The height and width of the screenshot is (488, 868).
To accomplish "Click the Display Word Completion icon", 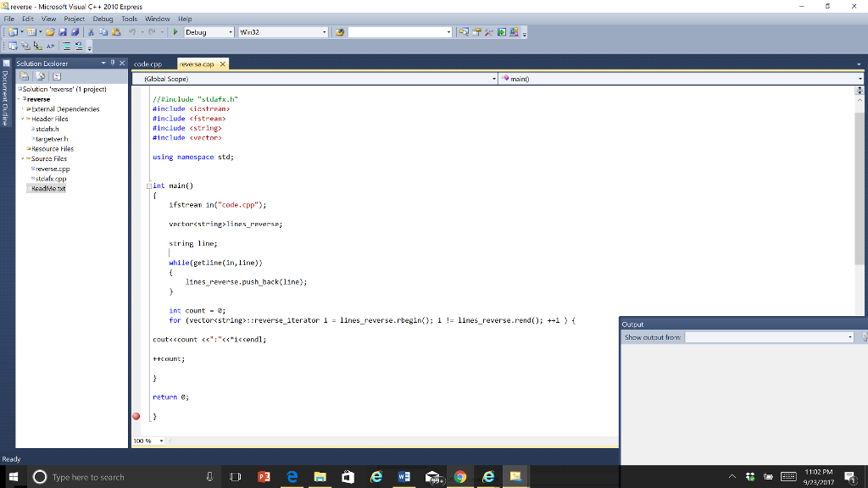I will (50, 46).
